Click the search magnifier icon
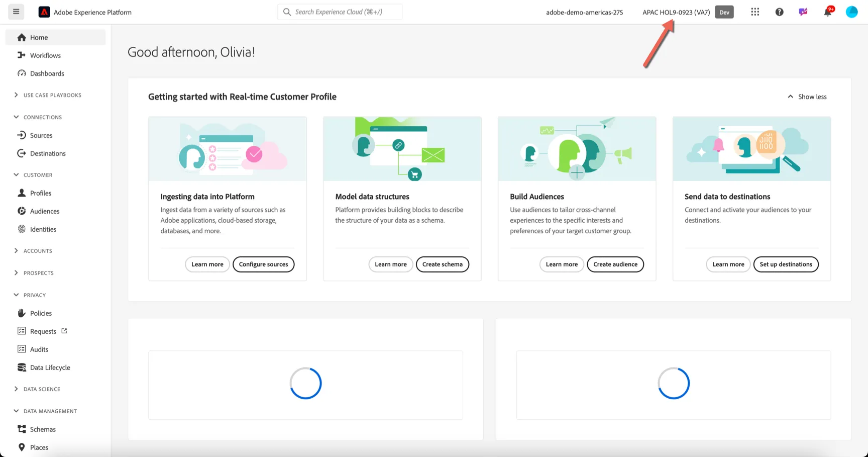The height and width of the screenshot is (457, 868). coord(287,12)
